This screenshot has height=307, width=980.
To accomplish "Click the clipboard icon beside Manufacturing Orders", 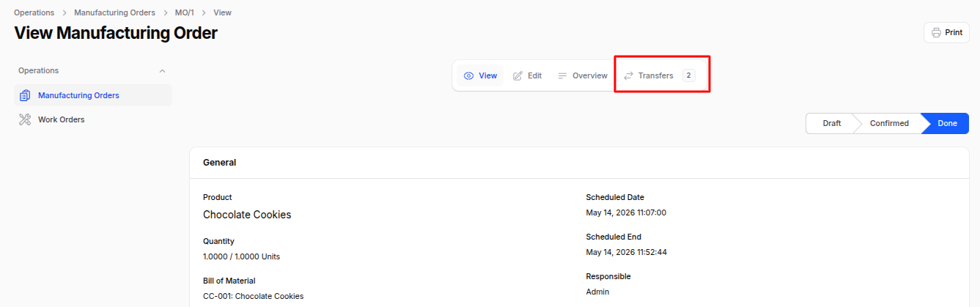I will click(x=25, y=95).
